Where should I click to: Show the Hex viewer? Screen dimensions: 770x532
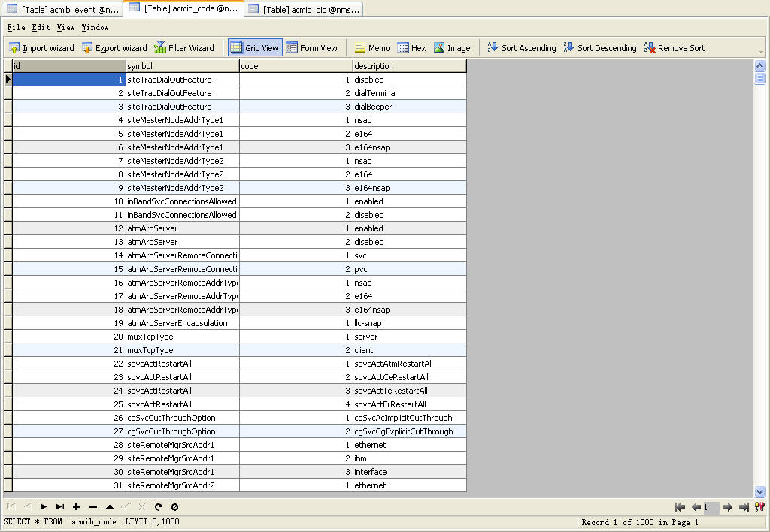click(411, 48)
